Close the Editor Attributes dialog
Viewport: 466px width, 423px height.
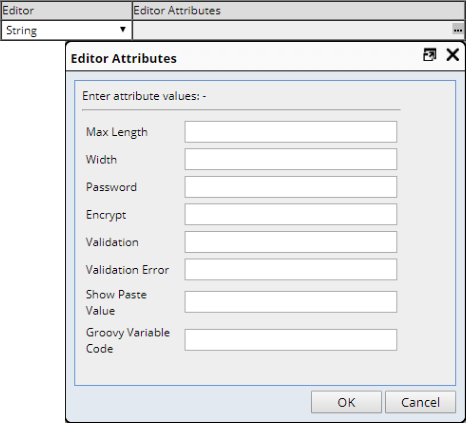452,55
